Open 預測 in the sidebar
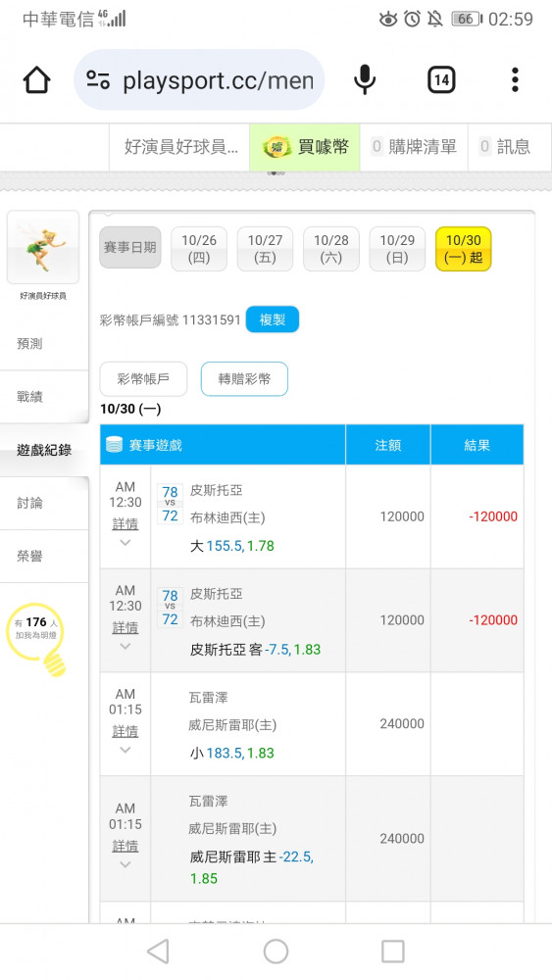Viewport: 552px width, 980px height. [44, 344]
